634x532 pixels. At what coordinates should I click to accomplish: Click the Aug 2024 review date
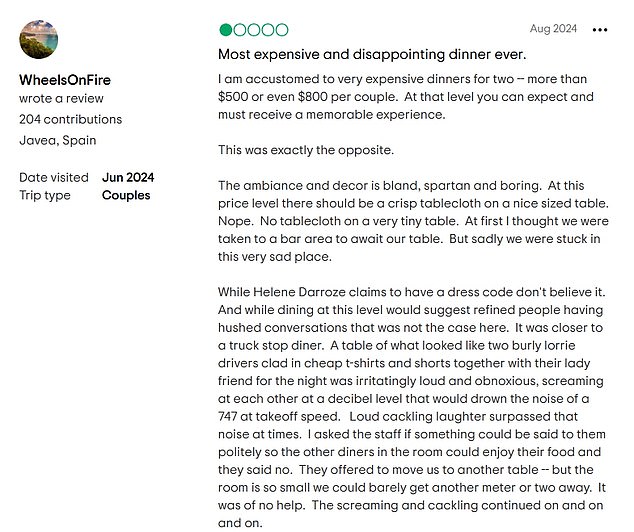(553, 29)
